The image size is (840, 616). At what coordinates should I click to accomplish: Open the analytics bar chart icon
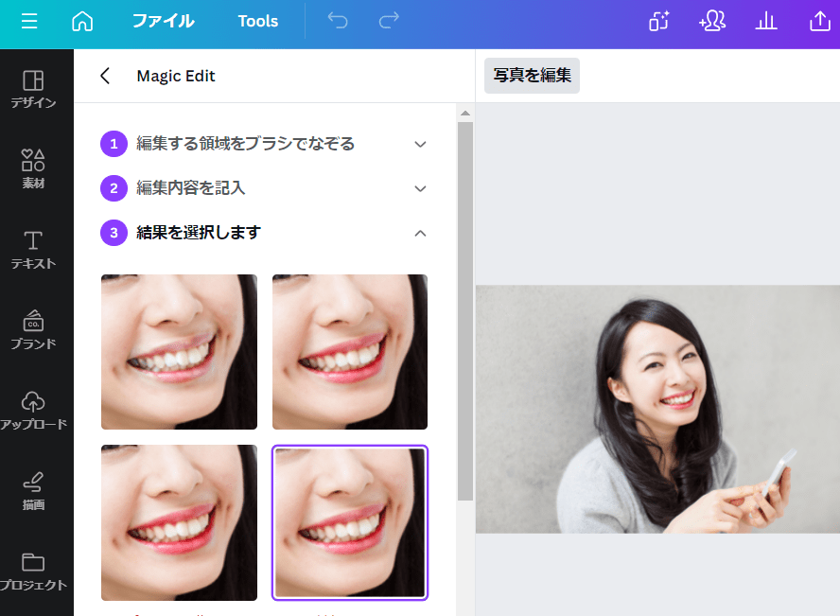[x=766, y=21]
